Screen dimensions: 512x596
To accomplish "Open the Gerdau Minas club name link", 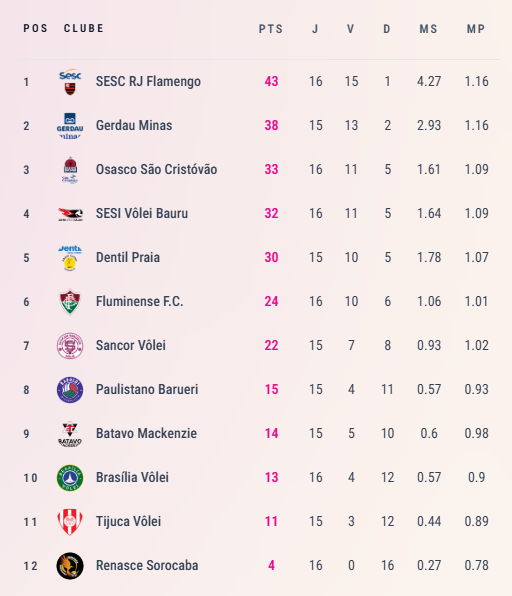I will click(x=134, y=125).
